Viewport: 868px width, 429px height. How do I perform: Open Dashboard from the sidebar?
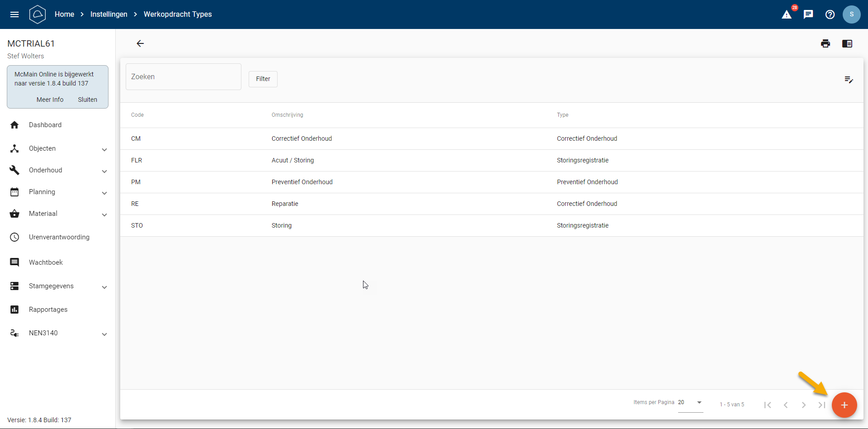tap(45, 125)
